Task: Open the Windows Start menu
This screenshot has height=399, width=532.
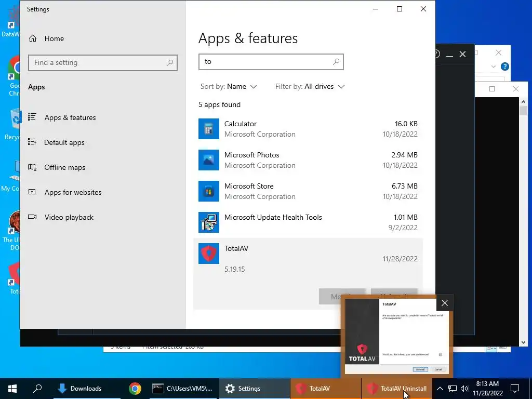Action: pos(12,389)
